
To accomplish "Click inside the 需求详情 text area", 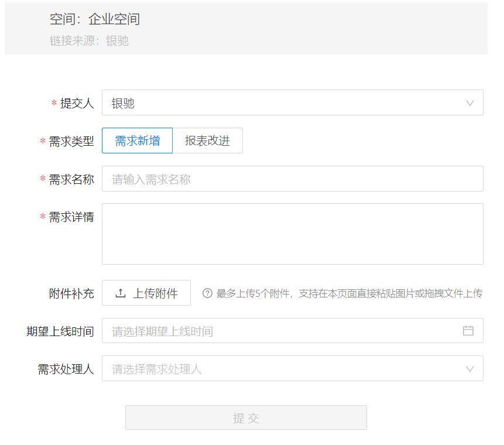I will click(x=292, y=234).
